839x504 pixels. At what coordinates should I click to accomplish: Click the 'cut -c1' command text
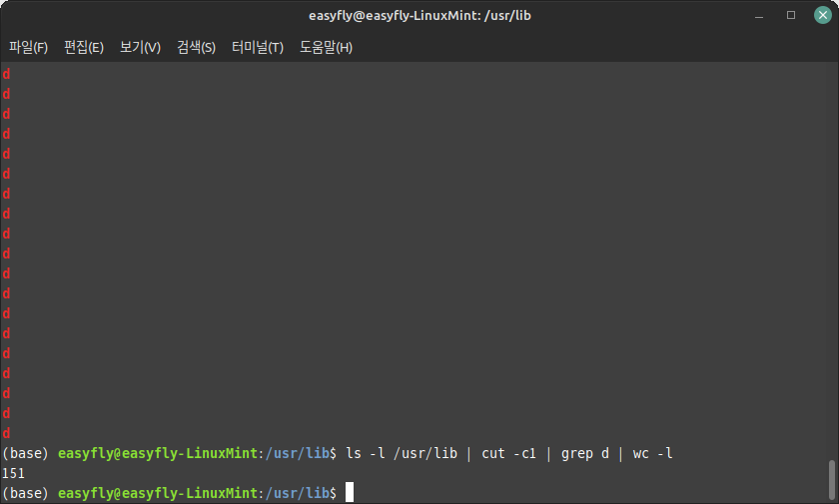tap(508, 454)
